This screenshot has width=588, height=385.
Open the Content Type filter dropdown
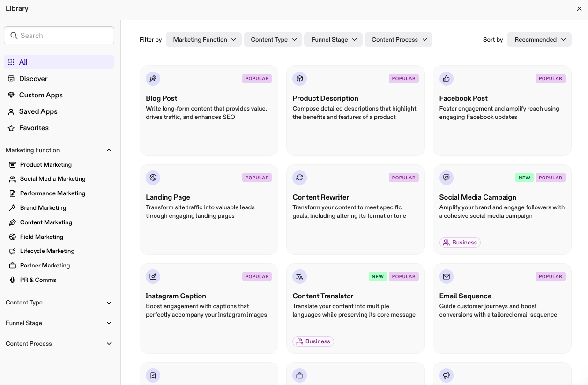[273, 40]
